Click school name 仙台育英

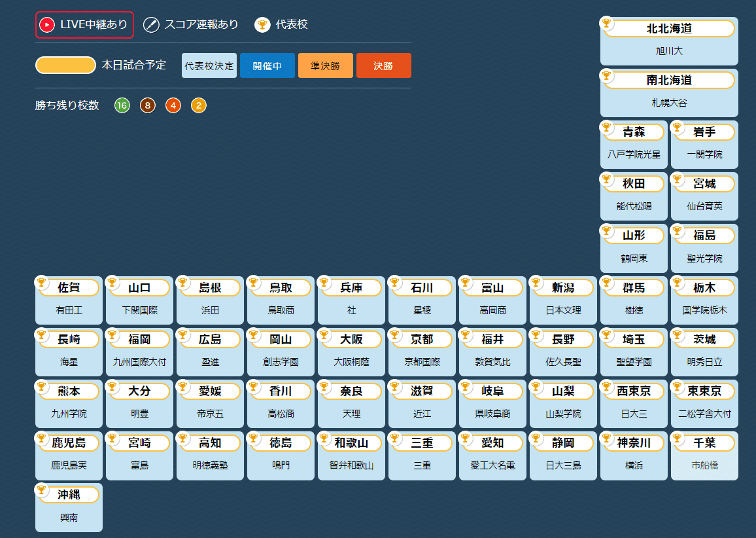(704, 207)
